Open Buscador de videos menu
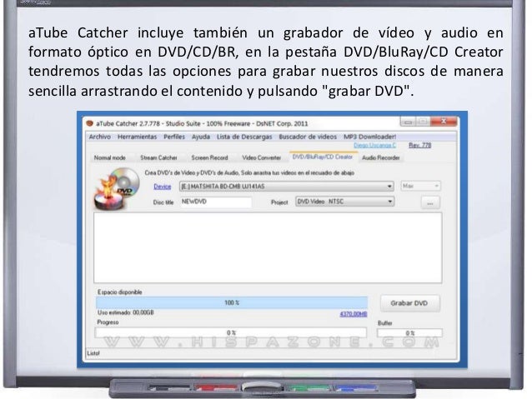 pyautogui.click(x=308, y=137)
